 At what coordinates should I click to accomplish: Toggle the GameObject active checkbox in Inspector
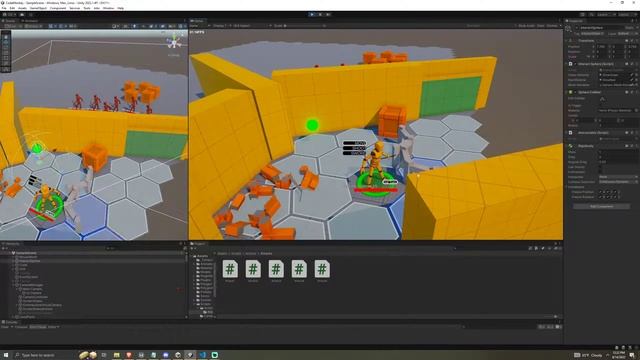[x=577, y=28]
